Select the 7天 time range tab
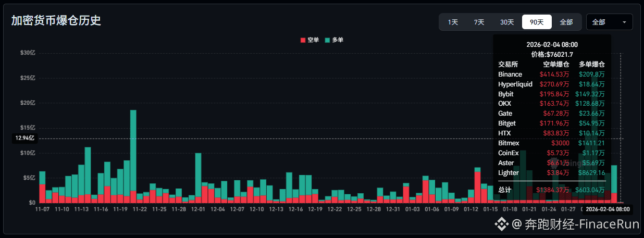Image resolution: width=644 pixels, height=238 pixels. click(479, 22)
